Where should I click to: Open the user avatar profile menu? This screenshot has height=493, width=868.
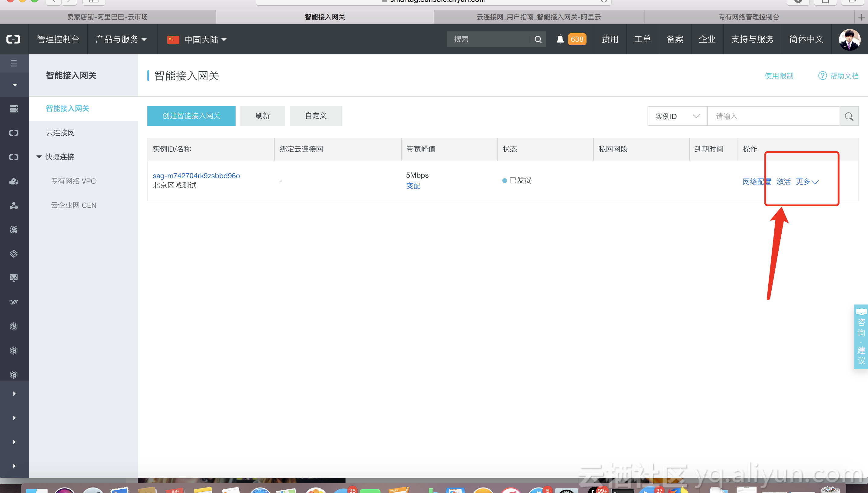pos(849,39)
